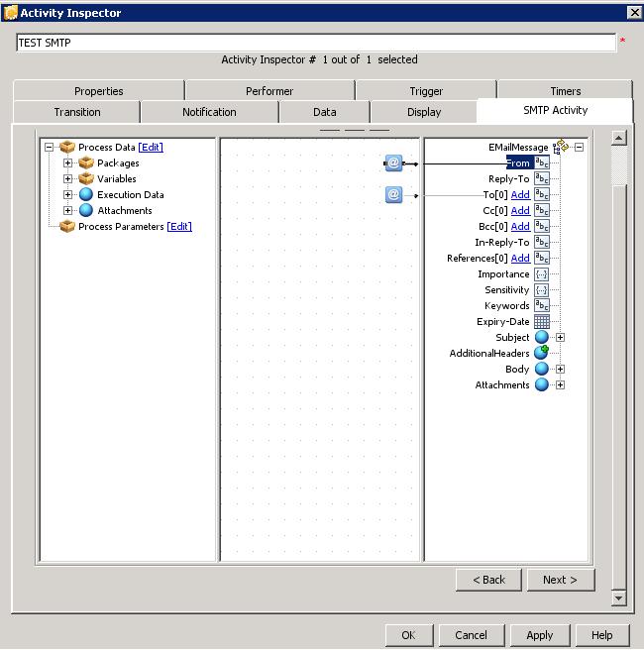Click the enumeration icon beside Sensitivity
This screenshot has height=650, width=644.
tap(542, 289)
